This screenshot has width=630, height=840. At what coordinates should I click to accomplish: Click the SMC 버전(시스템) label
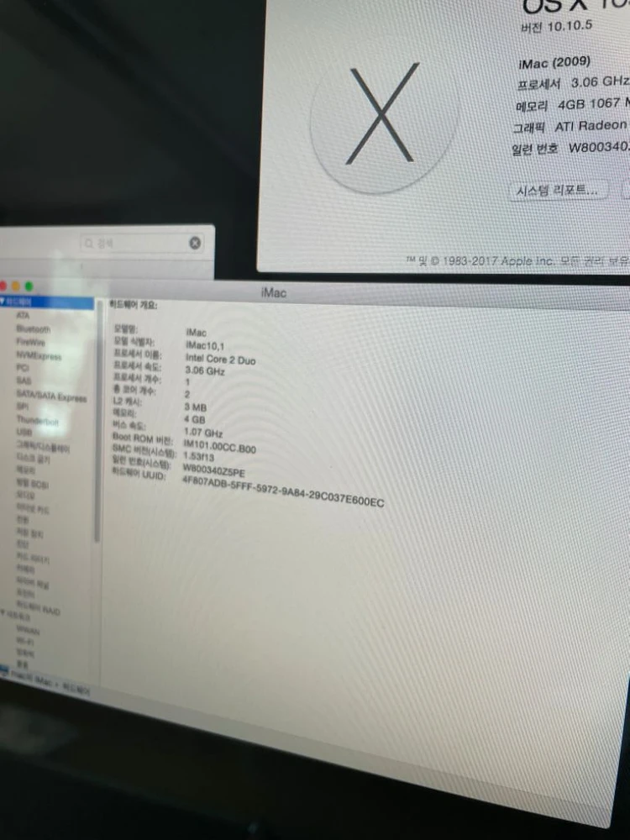coord(143,450)
